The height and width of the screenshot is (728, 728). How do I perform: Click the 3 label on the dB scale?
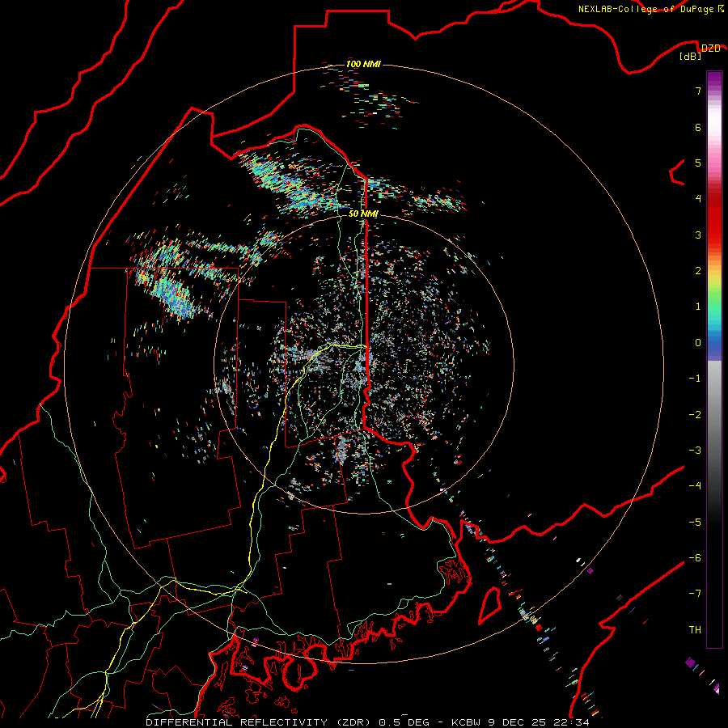point(698,235)
